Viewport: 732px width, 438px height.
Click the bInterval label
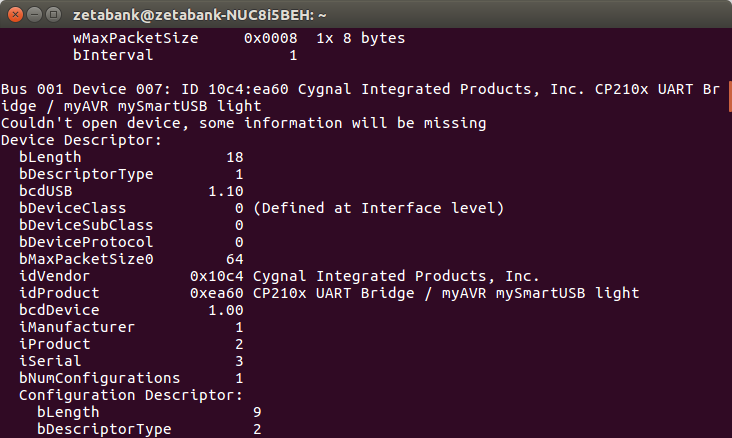click(x=113, y=55)
